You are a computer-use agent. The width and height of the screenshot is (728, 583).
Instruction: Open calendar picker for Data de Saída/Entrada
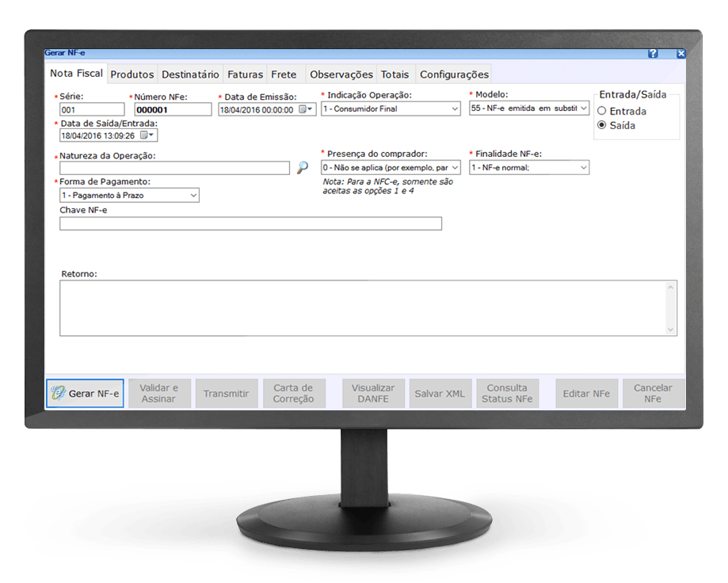147,135
